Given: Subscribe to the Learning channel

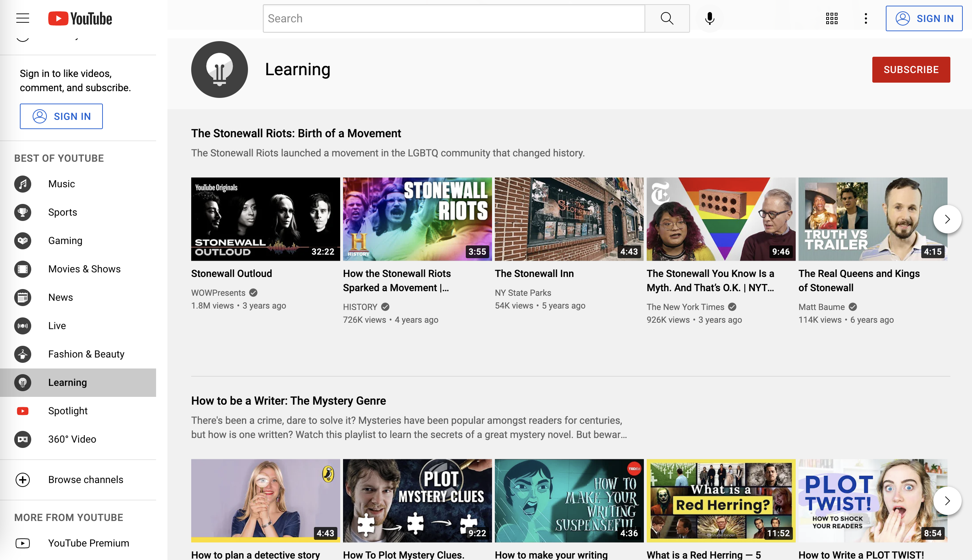Looking at the screenshot, I should (911, 70).
